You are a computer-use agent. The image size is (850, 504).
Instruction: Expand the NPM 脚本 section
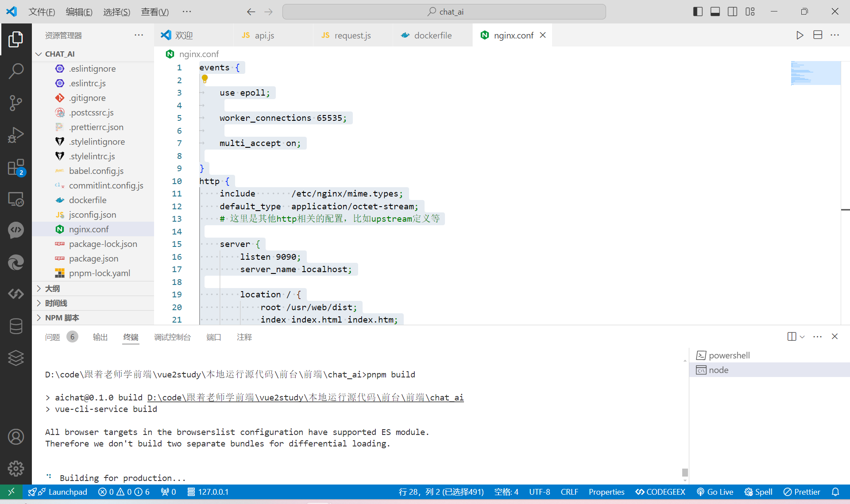(x=62, y=318)
